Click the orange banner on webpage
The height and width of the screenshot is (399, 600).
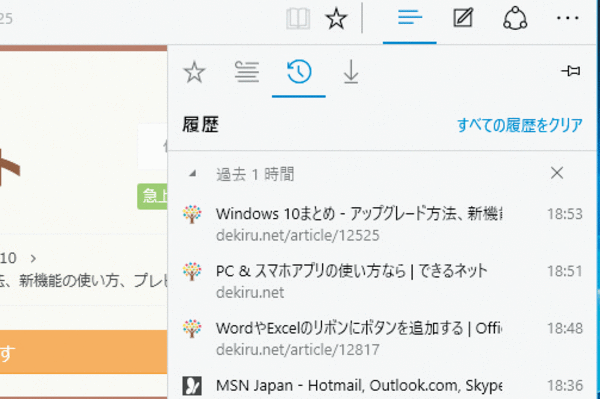pyautogui.click(x=83, y=352)
